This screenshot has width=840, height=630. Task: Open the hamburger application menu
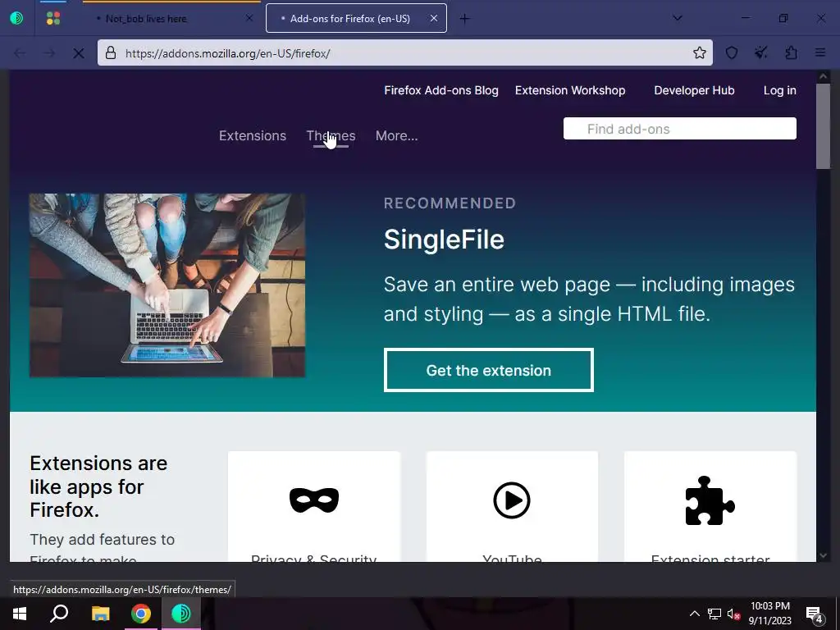click(x=819, y=53)
